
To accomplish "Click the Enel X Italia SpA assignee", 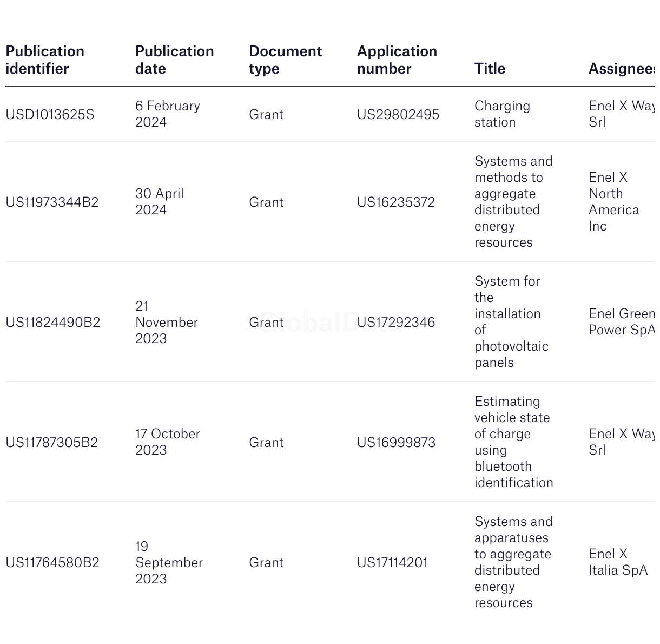I will tap(618, 562).
